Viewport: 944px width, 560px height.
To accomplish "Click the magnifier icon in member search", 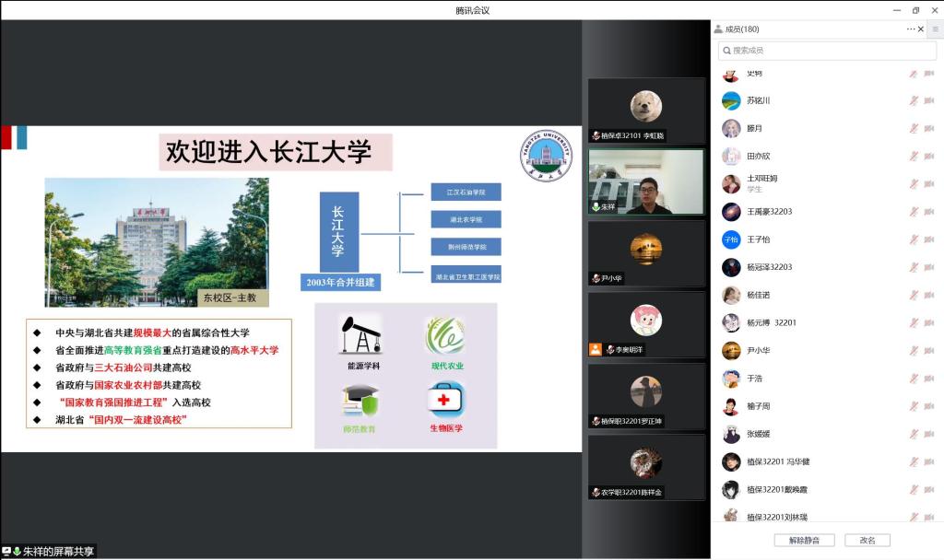I will tap(726, 51).
